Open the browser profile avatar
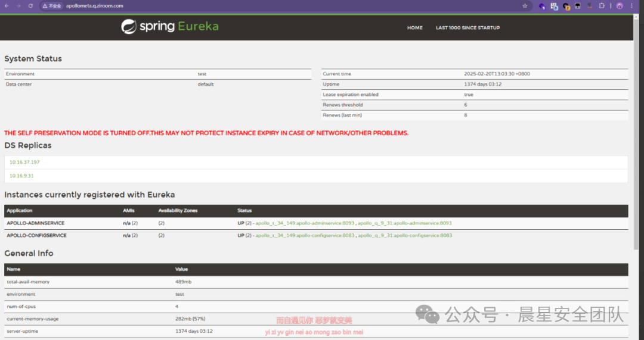The width and height of the screenshot is (644, 340). tap(620, 6)
